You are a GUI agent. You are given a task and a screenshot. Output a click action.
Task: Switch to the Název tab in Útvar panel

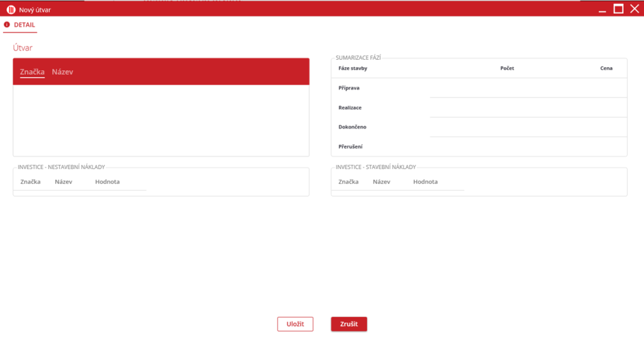62,72
